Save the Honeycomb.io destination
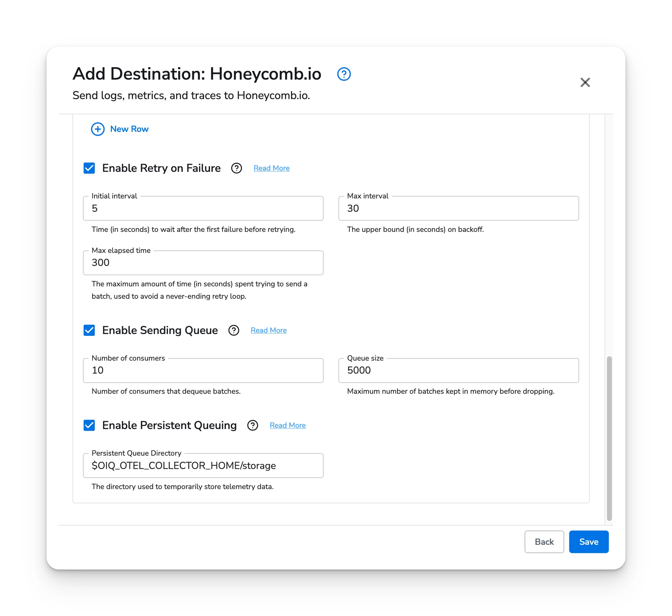Screen dimensions: 672x616 (588, 542)
